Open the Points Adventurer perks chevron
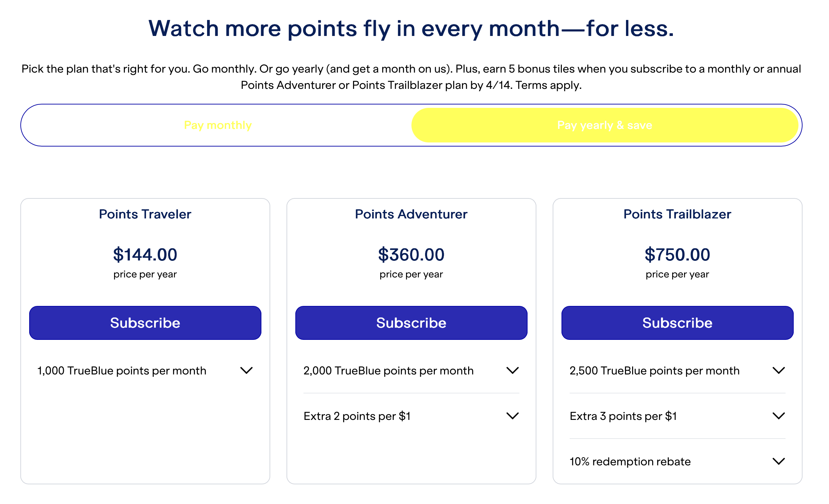This screenshot has height=504, width=829. [x=513, y=416]
